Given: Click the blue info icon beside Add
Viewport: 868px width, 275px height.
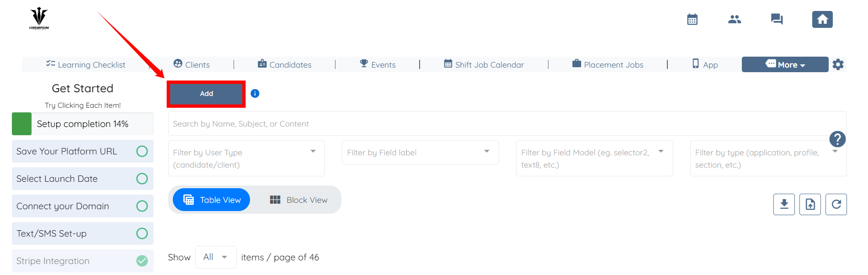Looking at the screenshot, I should 255,94.
